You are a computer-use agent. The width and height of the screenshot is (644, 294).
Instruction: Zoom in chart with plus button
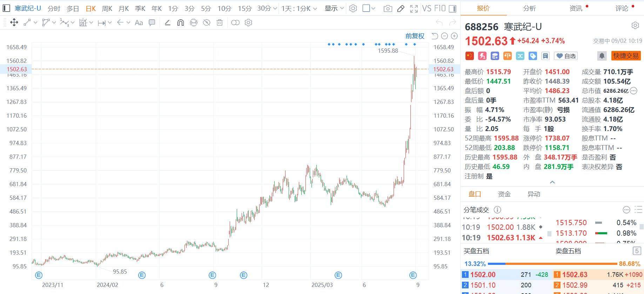pyautogui.click(x=454, y=36)
